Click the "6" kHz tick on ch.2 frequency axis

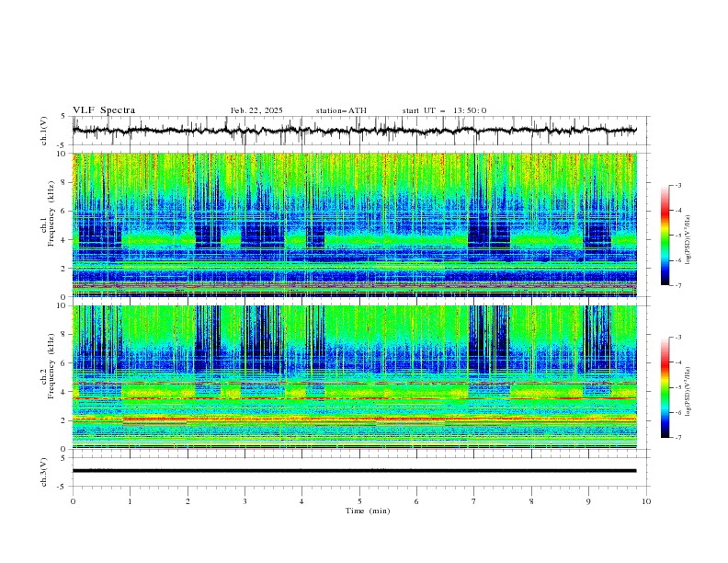click(x=65, y=363)
